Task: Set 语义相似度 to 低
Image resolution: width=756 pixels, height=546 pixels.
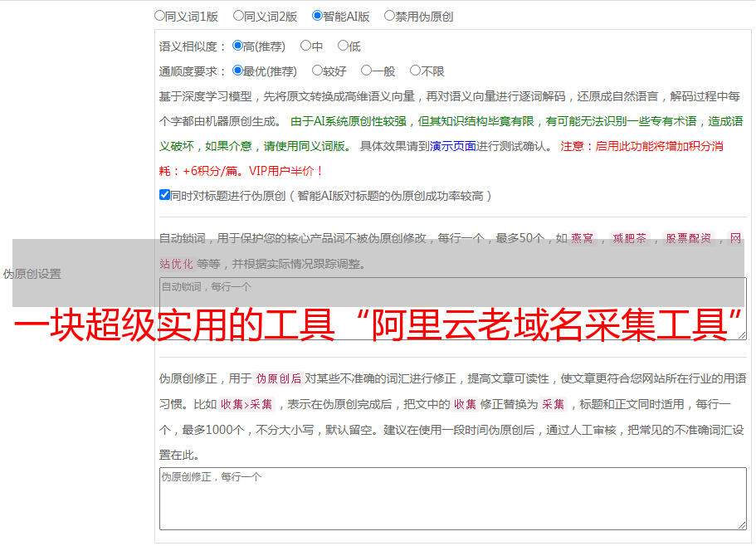Action: pyautogui.click(x=343, y=46)
